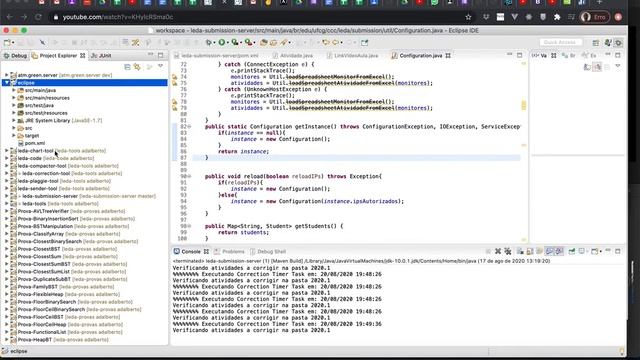640x360 pixels.
Task: Toggle Scroll Lock in Console toolbar
Action: (530, 251)
